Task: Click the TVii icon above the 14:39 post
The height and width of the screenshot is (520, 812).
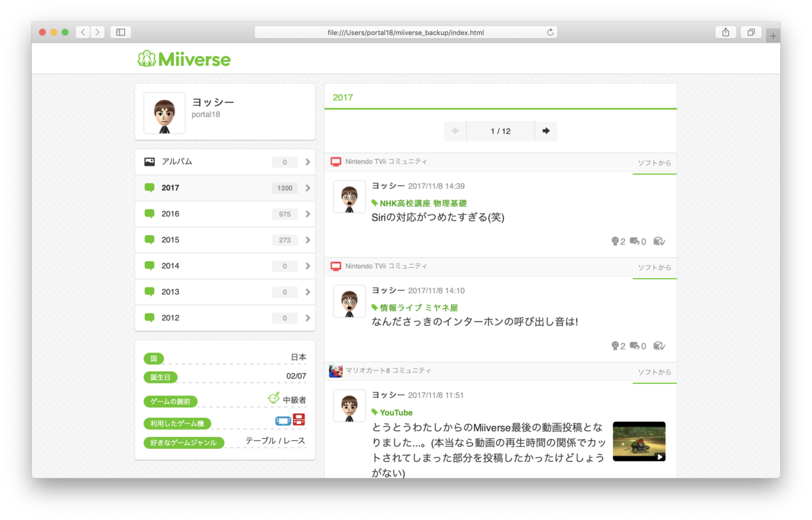Action: pyautogui.click(x=336, y=162)
